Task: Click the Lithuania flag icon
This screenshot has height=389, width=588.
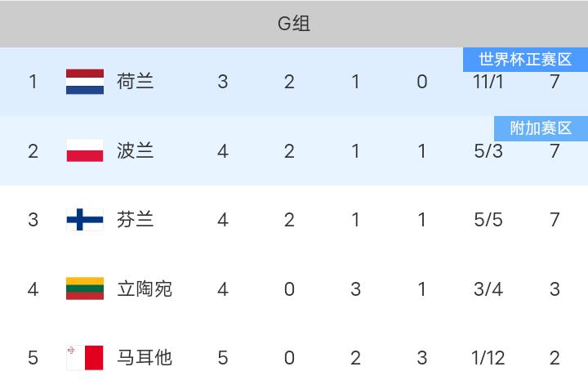Action: pos(85,288)
